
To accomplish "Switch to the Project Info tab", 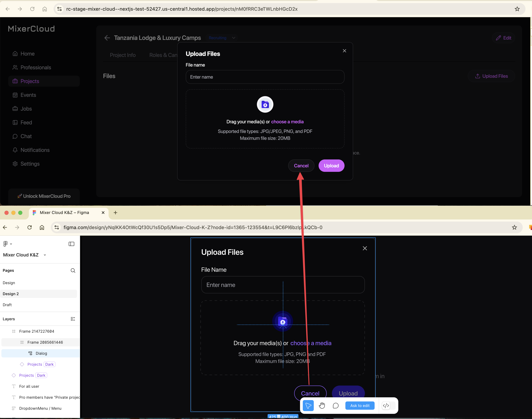I will coord(123,55).
